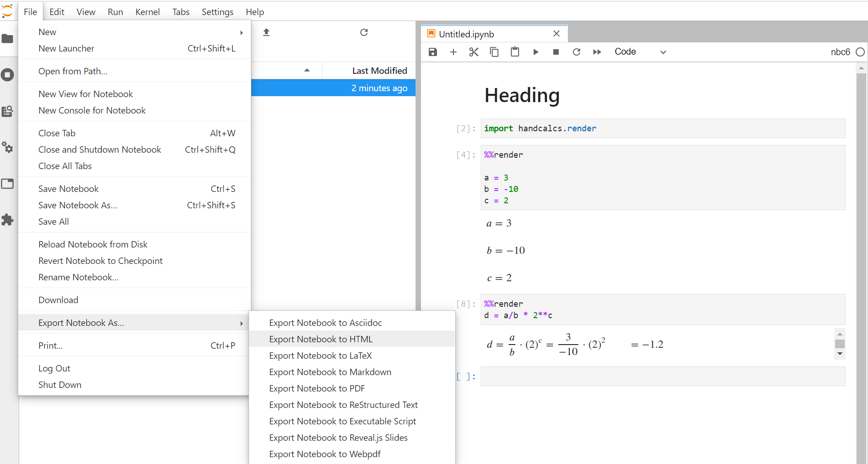Interrupt the kernel with the stop icon
Image resolution: width=868 pixels, height=464 pixels.
556,52
